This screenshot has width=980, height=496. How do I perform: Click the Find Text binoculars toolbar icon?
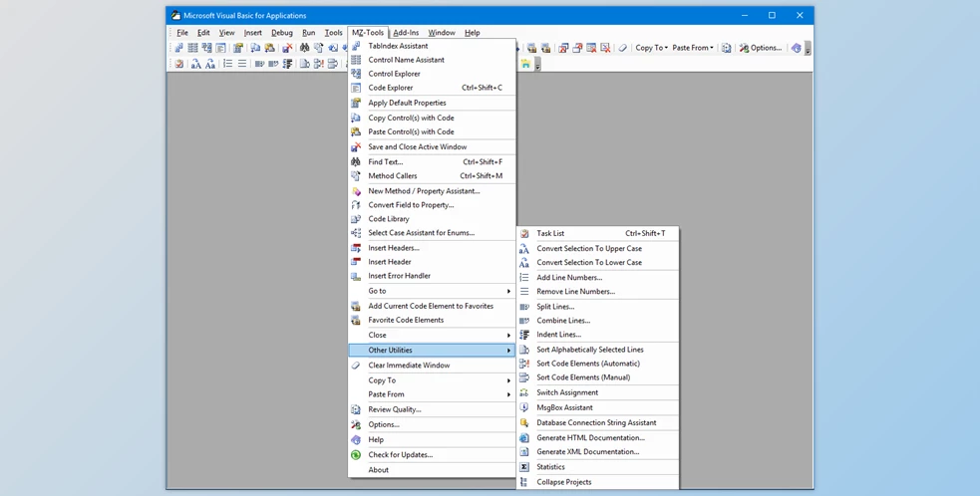coord(304,48)
